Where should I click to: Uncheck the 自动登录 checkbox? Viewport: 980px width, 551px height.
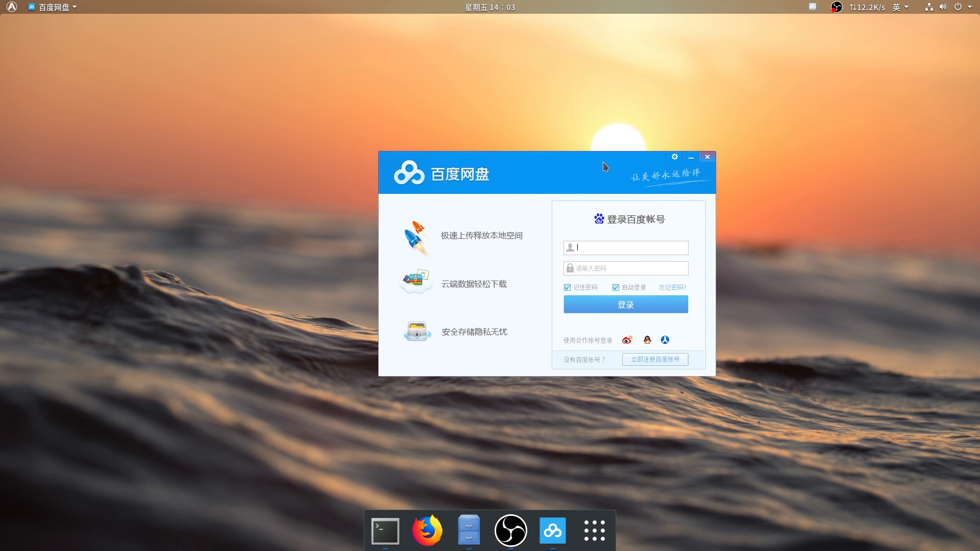pos(616,287)
